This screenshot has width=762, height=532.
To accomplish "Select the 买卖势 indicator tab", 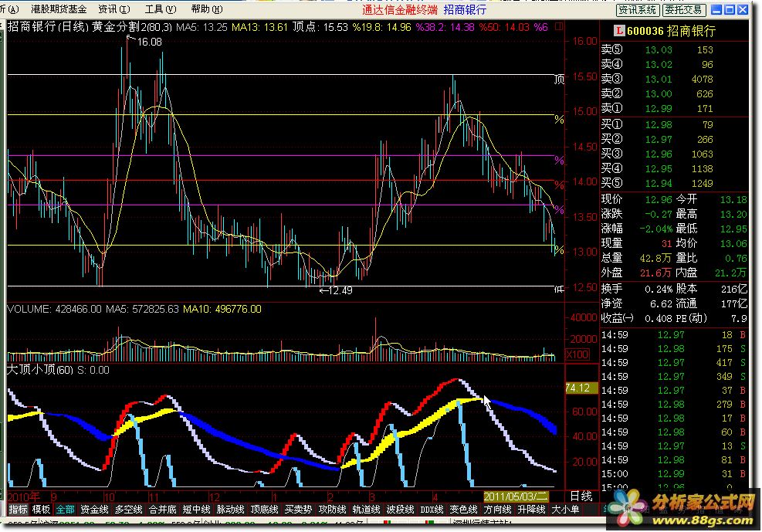I will pos(298,510).
